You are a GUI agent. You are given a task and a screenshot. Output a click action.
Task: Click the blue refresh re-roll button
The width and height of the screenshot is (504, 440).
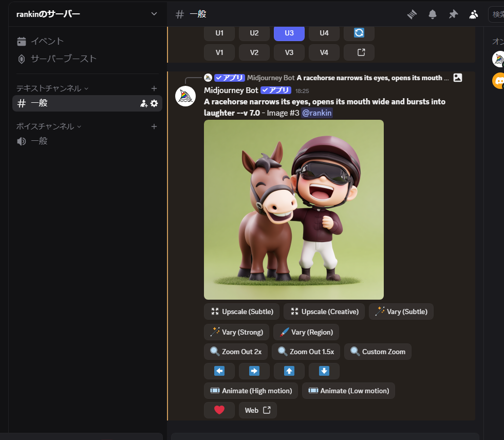359,33
